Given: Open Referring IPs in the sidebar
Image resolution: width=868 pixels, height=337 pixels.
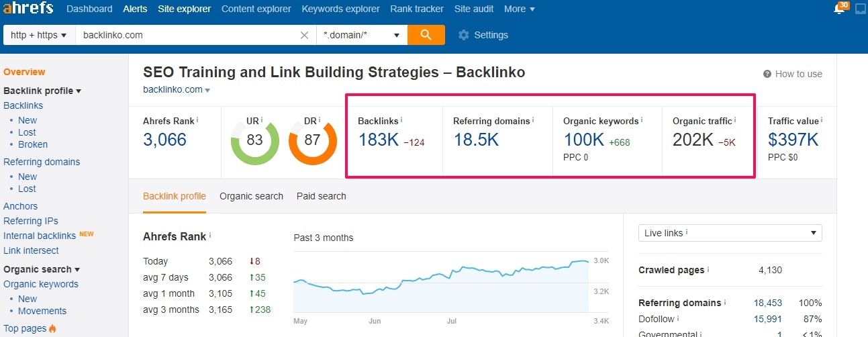Looking at the screenshot, I should click(31, 221).
